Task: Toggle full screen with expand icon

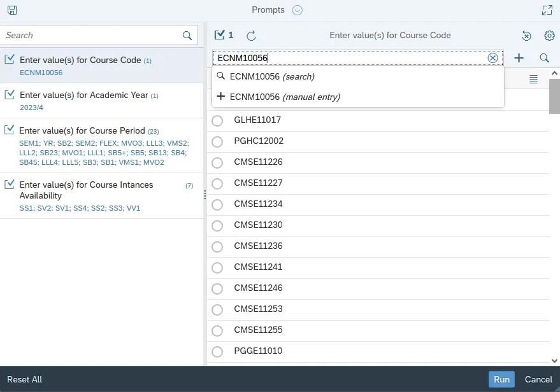Action: click(x=547, y=10)
